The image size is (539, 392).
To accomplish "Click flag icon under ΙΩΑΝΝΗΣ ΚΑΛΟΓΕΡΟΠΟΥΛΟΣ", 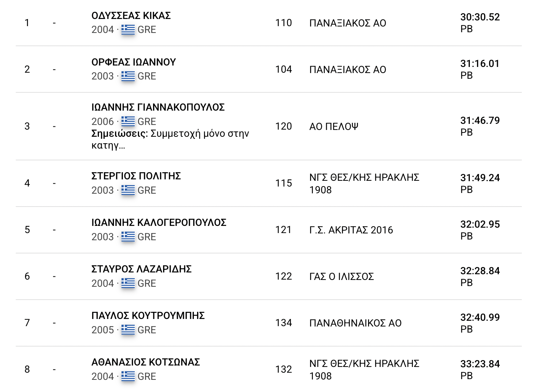I will (128, 237).
